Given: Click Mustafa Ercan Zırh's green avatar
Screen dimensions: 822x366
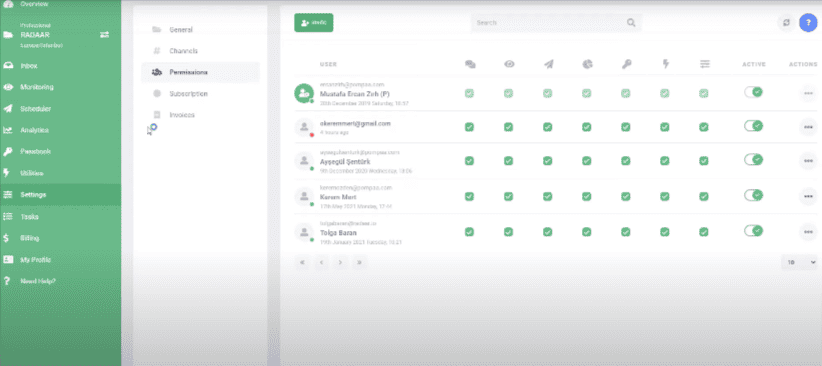Looking at the screenshot, I should [x=304, y=93].
